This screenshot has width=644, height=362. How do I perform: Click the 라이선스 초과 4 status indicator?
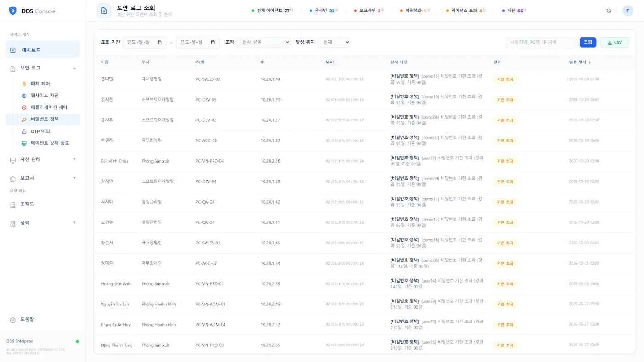pyautogui.click(x=466, y=11)
